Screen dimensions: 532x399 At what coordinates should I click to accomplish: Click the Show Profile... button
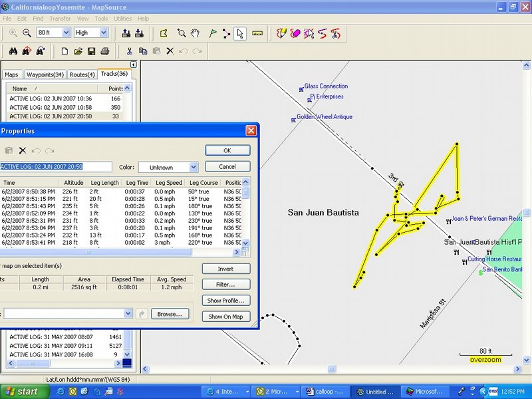click(228, 301)
